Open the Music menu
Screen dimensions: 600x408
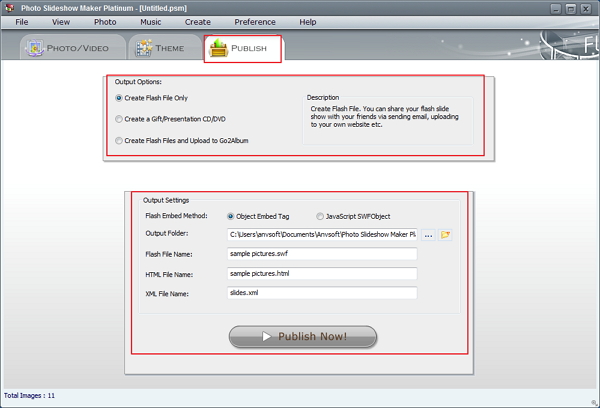(150, 22)
